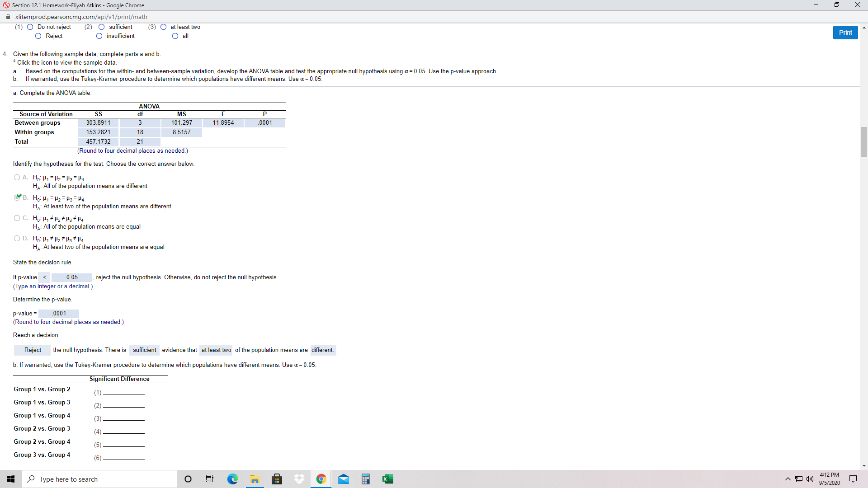Select radio button option A for hypotheses
The image size is (868, 488).
click(x=16, y=177)
